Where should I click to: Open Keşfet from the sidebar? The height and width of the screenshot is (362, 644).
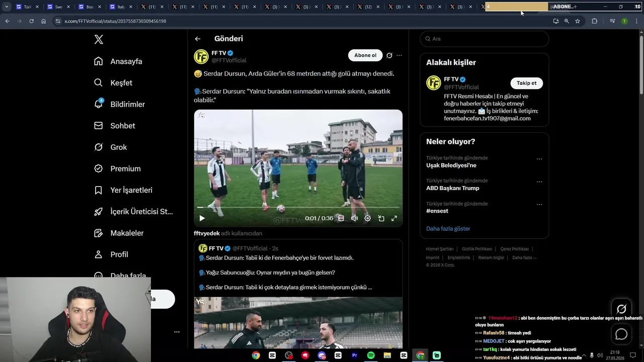coord(113,83)
